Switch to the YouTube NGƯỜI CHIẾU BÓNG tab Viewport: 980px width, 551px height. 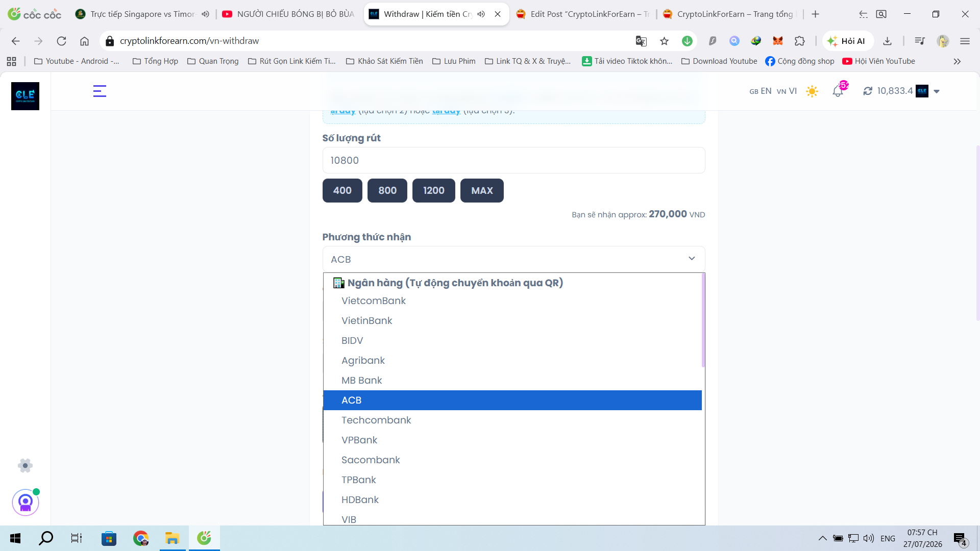point(288,14)
